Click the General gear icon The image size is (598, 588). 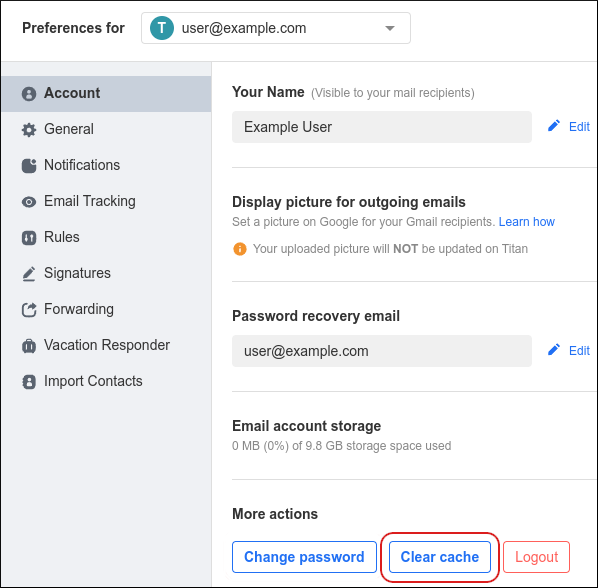(29, 130)
